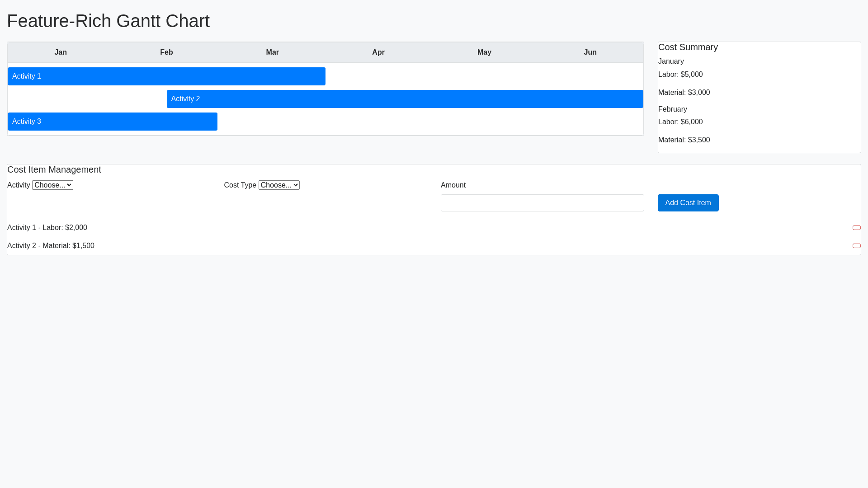The height and width of the screenshot is (488, 868).
Task: Click into the Amount input field
Action: [x=542, y=203]
